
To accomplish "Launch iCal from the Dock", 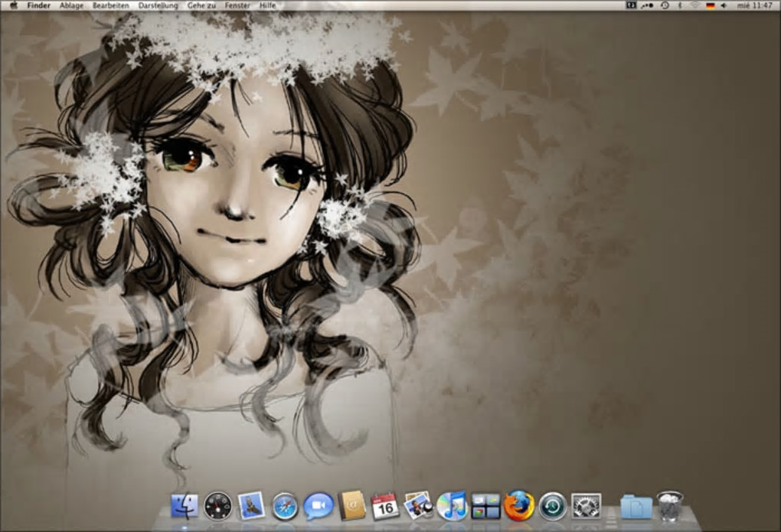I will pos(385,507).
